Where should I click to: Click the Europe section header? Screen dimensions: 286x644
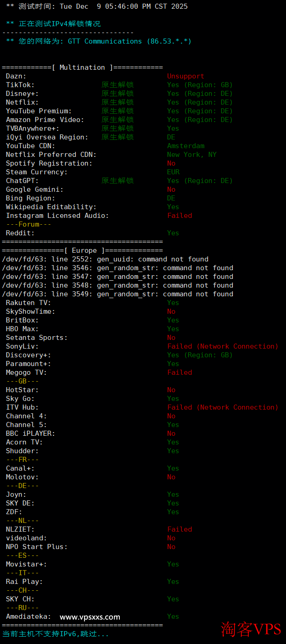(x=82, y=250)
